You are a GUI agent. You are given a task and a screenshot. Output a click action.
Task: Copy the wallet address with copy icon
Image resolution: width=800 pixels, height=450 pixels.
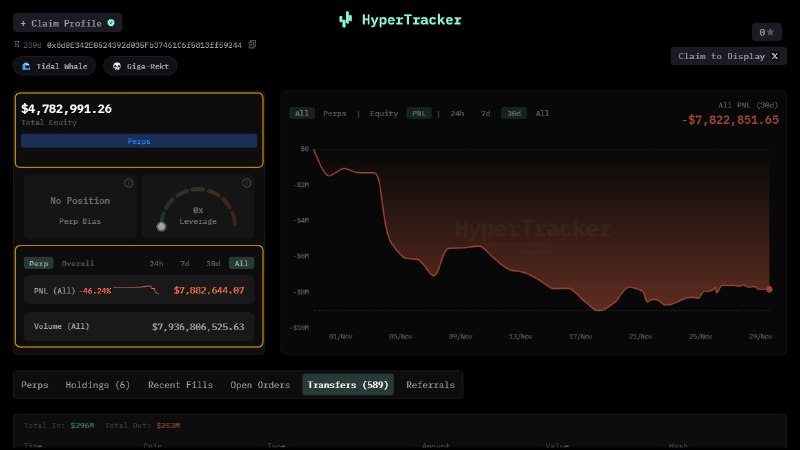click(x=252, y=45)
